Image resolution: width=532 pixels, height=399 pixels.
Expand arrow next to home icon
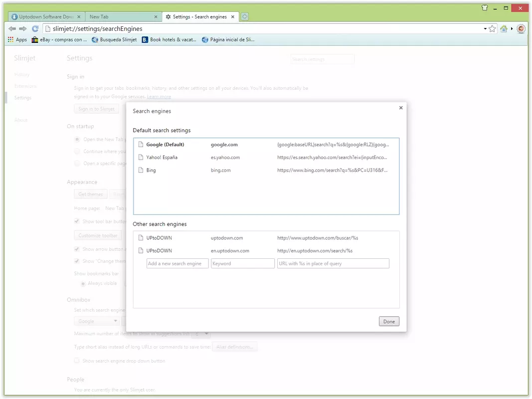click(x=512, y=29)
